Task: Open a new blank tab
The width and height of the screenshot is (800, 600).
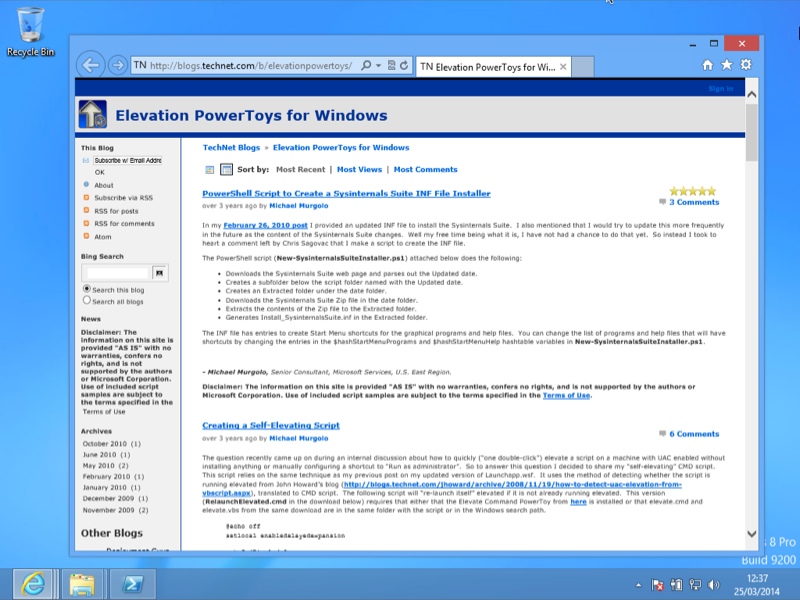Action: (x=583, y=67)
